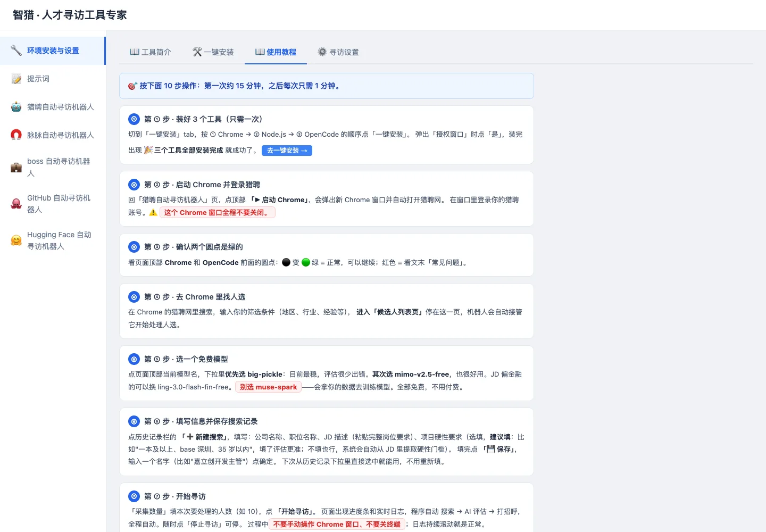The width and height of the screenshot is (766, 532).
Task: Click the blue step 7 circle icon
Action: pyautogui.click(x=134, y=496)
